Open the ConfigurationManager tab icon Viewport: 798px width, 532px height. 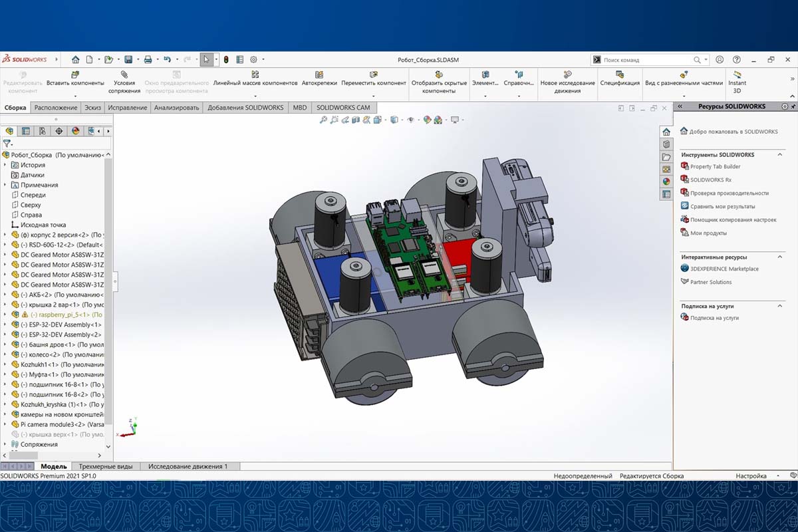coord(43,131)
